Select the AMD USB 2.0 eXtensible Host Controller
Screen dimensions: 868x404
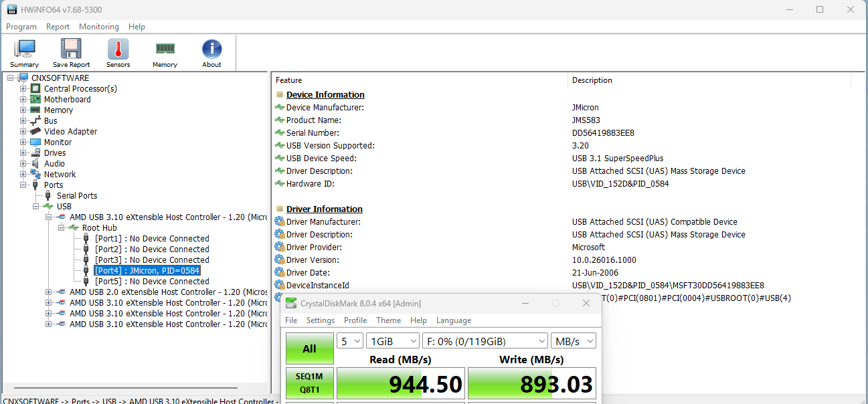pos(168,292)
